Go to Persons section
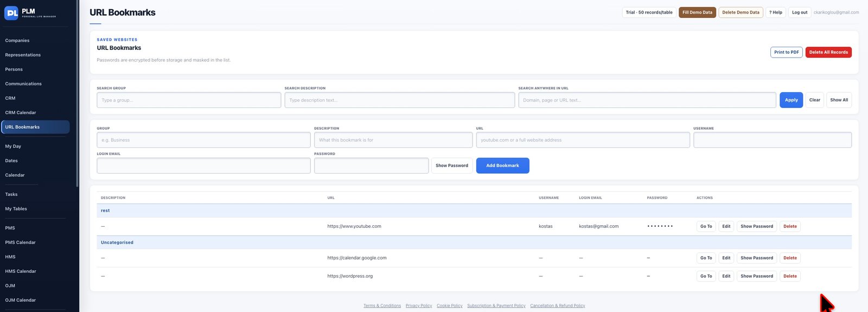The width and height of the screenshot is (868, 312). pyautogui.click(x=14, y=69)
